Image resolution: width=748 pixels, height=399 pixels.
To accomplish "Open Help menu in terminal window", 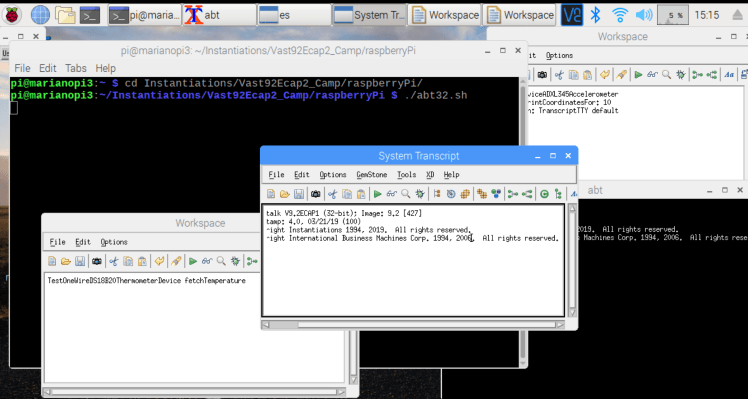I will 105,68.
